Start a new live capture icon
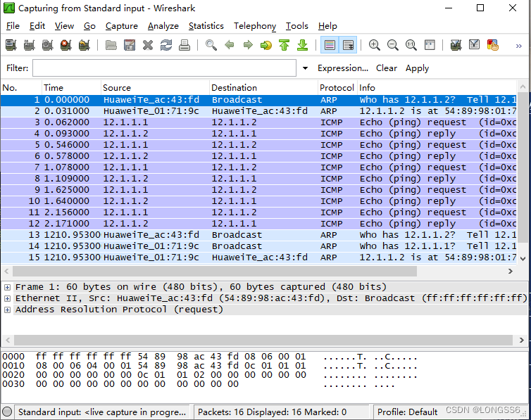The width and height of the screenshot is (531, 420). pyautogui.click(x=48, y=45)
